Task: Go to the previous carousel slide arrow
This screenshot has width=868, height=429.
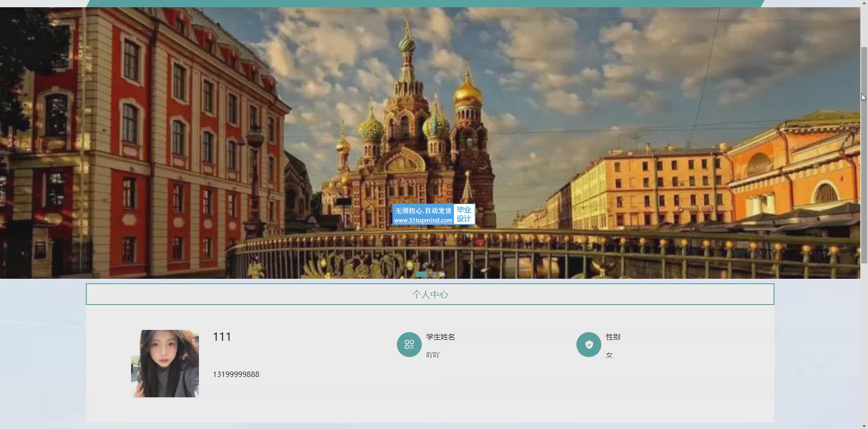Action: tap(15, 143)
